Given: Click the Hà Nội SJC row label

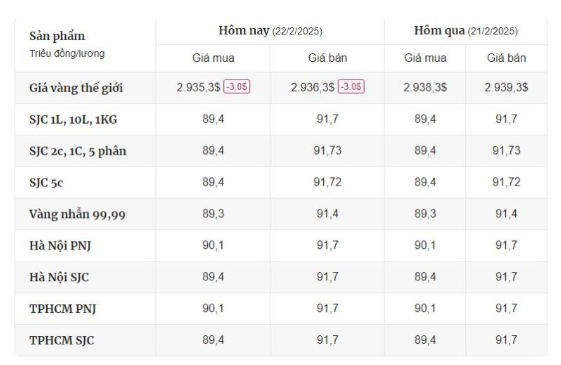Looking at the screenshot, I should [x=59, y=277].
